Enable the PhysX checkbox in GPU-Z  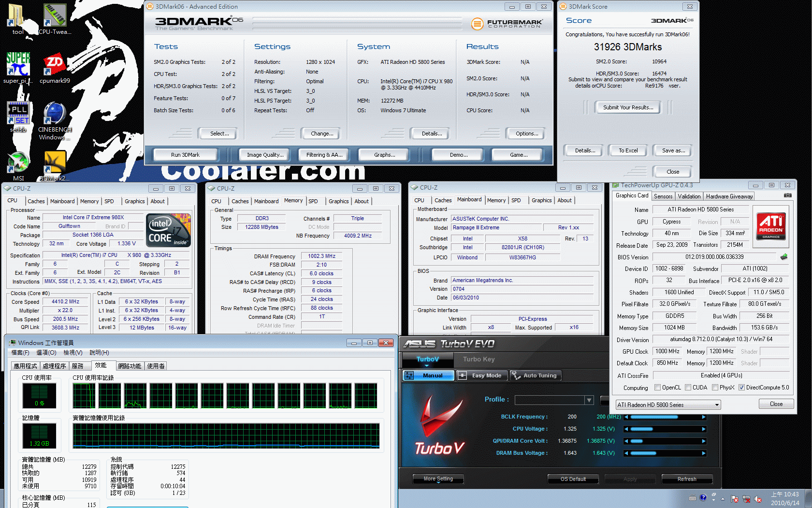(715, 388)
